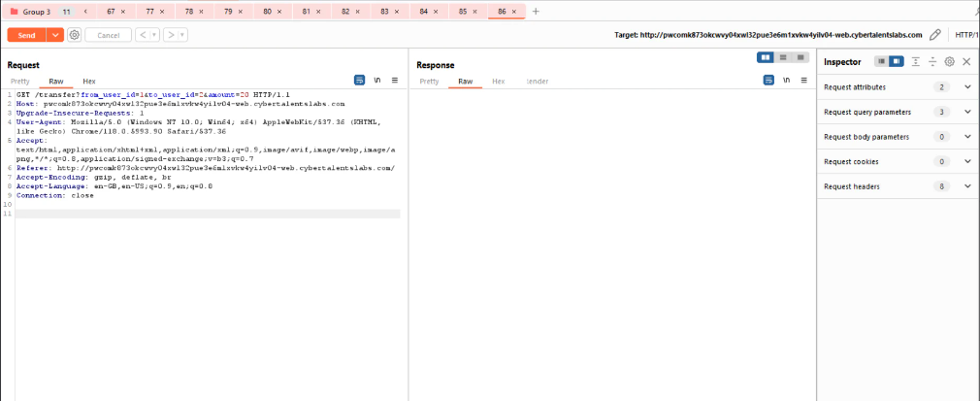Toggle request word wrap icon
This screenshot has width=980, height=401.
[x=360, y=81]
